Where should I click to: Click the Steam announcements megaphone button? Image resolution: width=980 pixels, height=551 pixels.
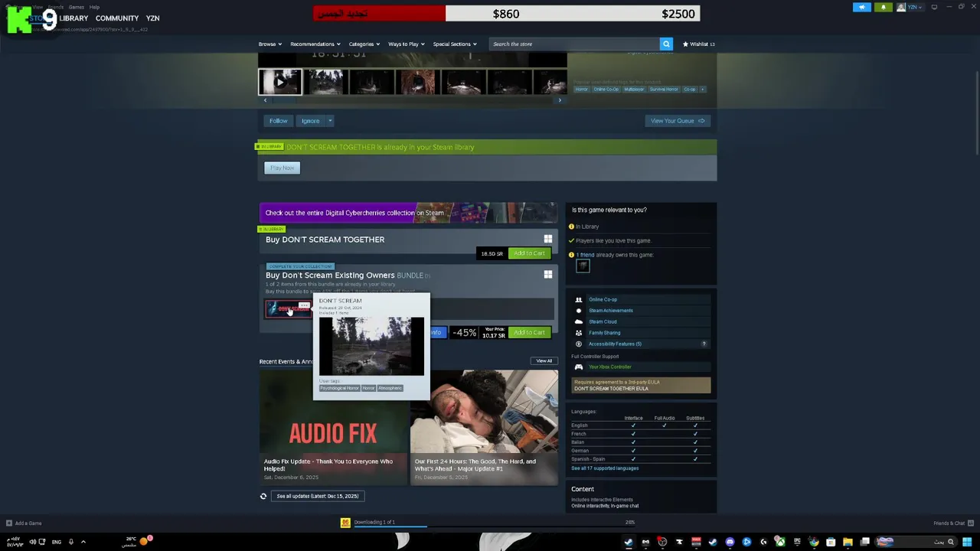(862, 7)
